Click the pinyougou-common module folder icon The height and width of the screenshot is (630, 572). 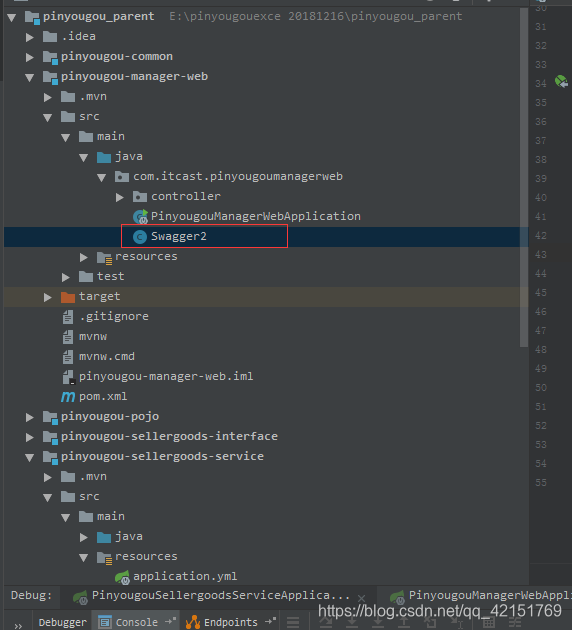pos(50,57)
